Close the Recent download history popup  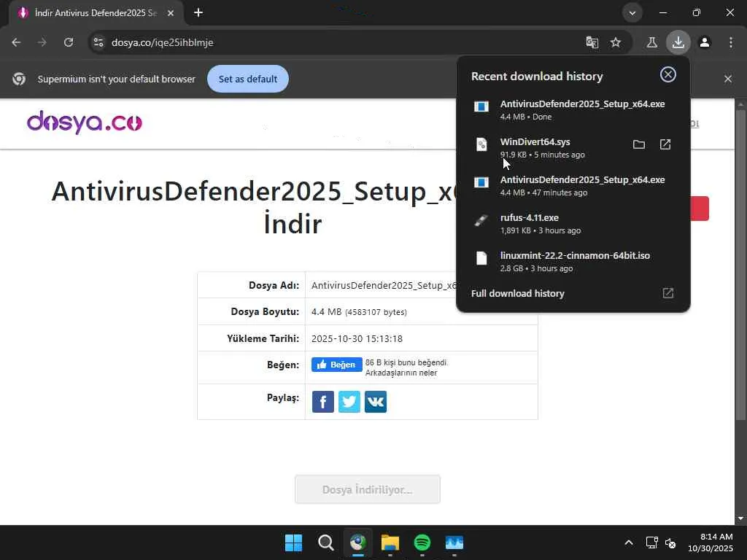668,74
